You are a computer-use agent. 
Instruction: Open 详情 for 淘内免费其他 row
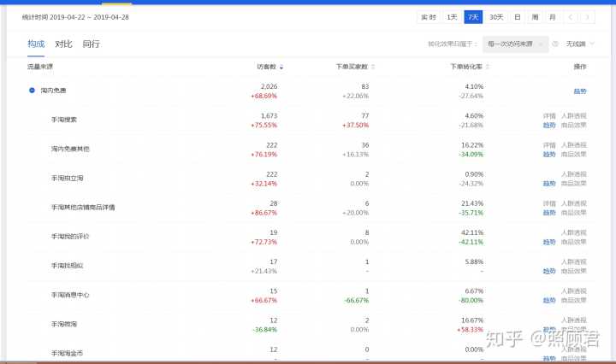pos(549,145)
